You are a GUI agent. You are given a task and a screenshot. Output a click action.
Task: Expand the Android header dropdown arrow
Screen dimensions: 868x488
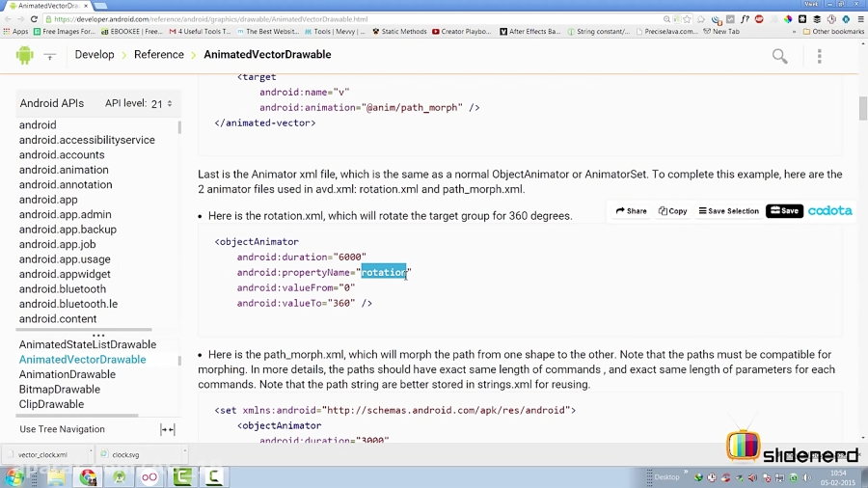[x=50, y=56]
